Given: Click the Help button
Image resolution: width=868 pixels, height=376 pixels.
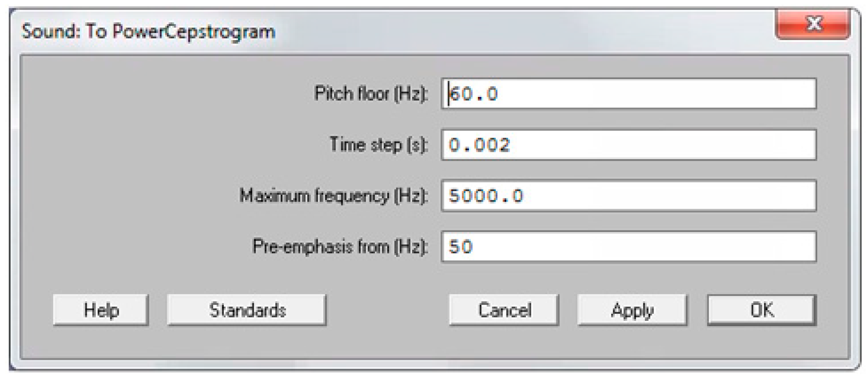Looking at the screenshot, I should pyautogui.click(x=101, y=310).
